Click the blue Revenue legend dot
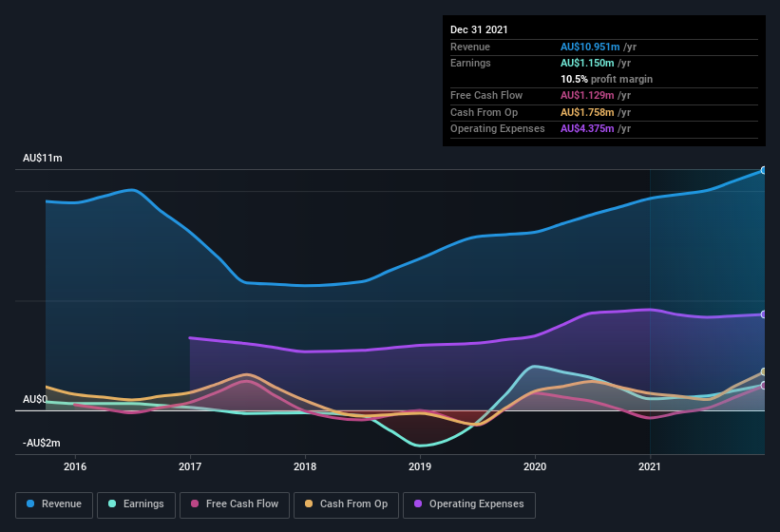 tap(31, 503)
